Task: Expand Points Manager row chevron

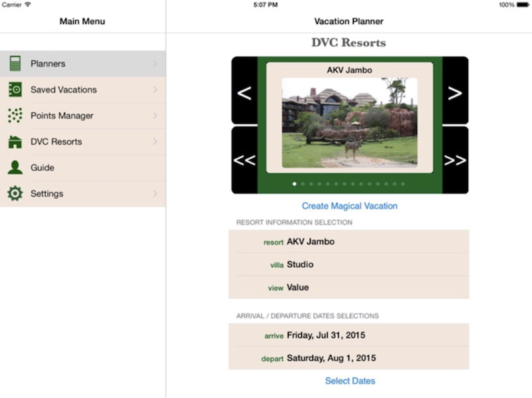Action: (x=155, y=116)
